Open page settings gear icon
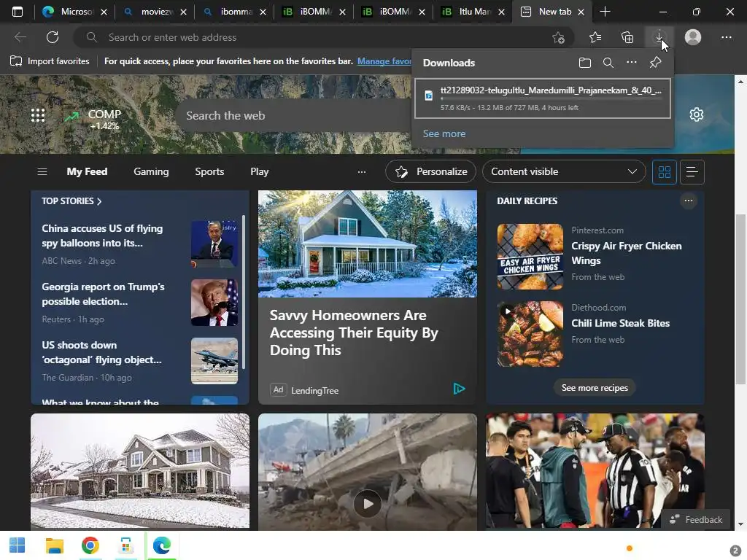Viewport: 747px width, 560px height. click(x=696, y=114)
